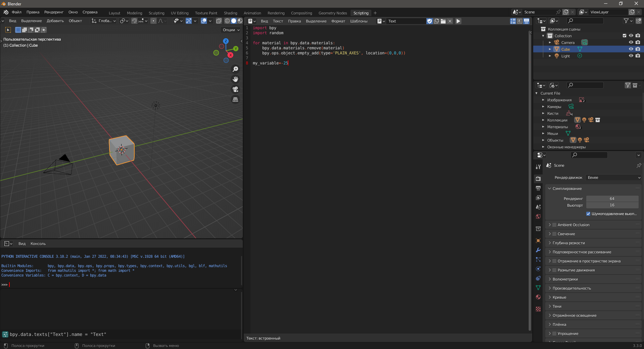Run the script with the play button
The image size is (644, 349).
[x=458, y=21]
